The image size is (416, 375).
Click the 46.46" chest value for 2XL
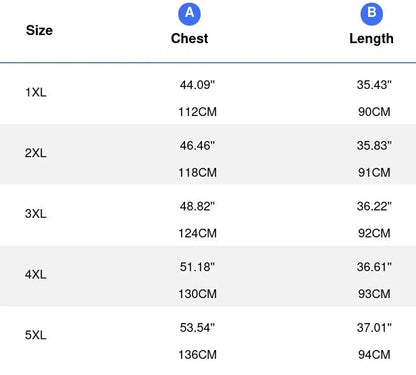197,145
